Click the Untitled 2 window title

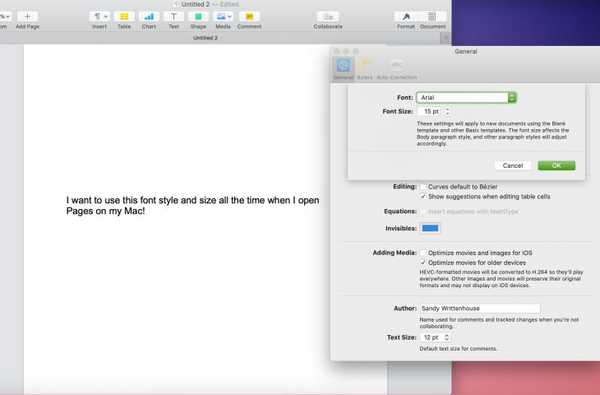click(x=195, y=4)
